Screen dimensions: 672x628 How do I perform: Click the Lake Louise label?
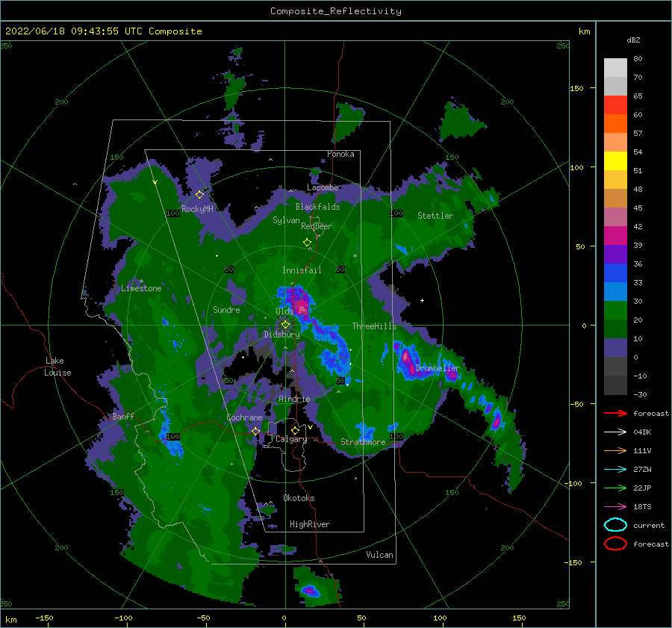57,367
